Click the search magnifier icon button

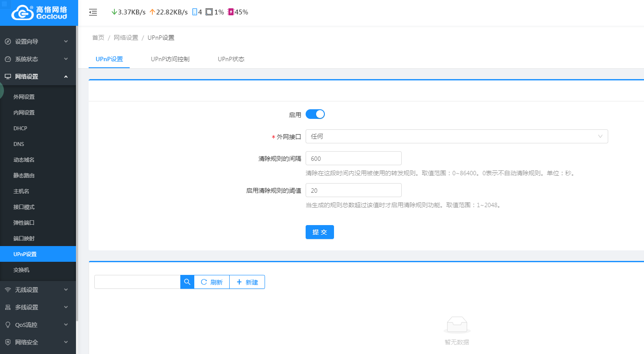tap(187, 282)
